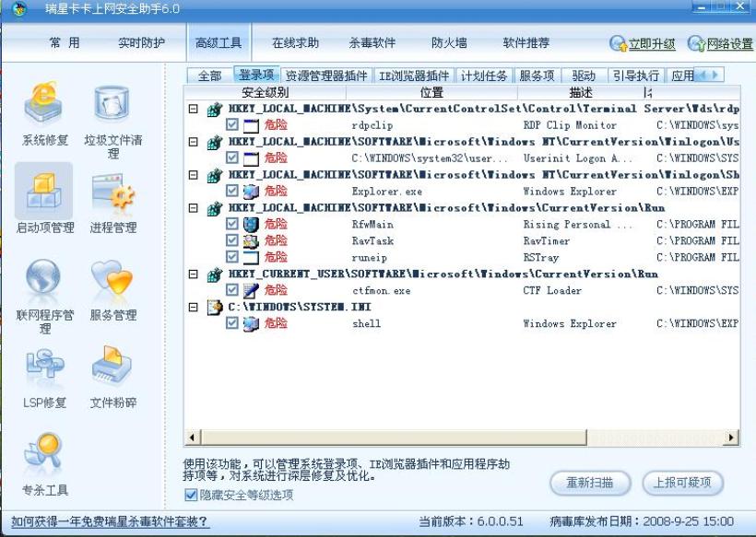Screen dimensions: 756x537
Task: Collapse HKEY_CURRENT_USER CurrentVersion Run group
Action: (194, 274)
